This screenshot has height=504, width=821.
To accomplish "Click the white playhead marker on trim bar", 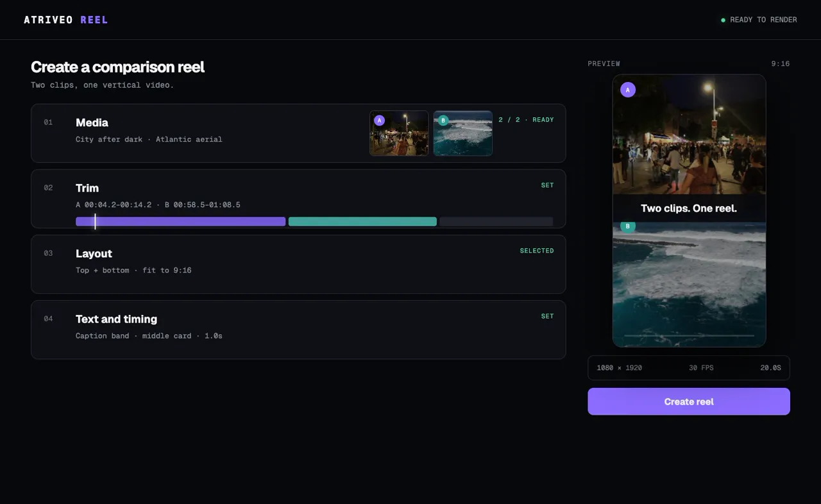I will 95,221.
